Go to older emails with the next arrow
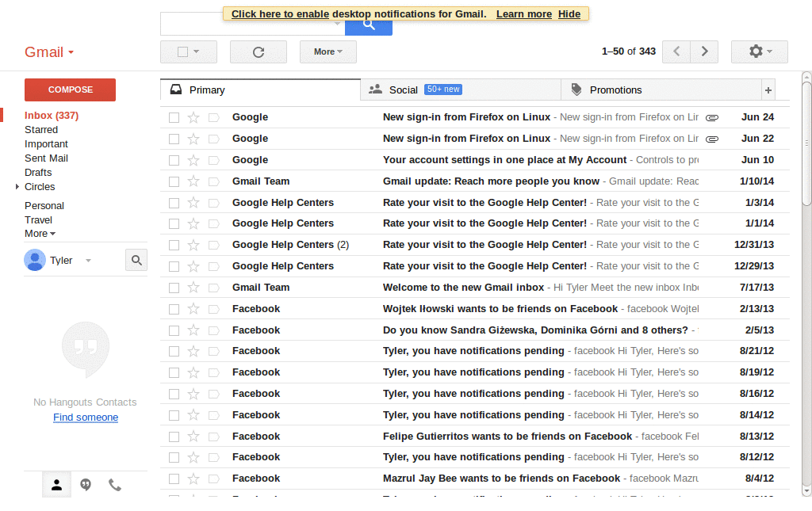 (x=704, y=51)
